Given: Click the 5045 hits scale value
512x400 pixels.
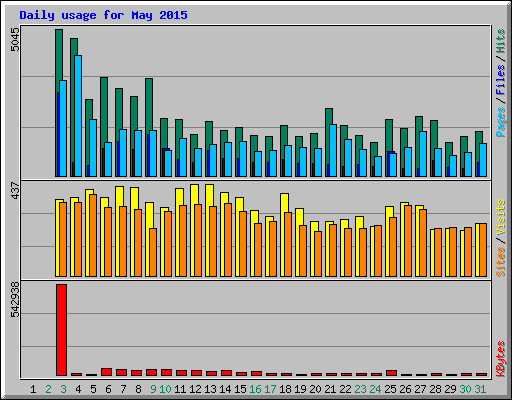Looking at the screenshot, I should point(15,39).
